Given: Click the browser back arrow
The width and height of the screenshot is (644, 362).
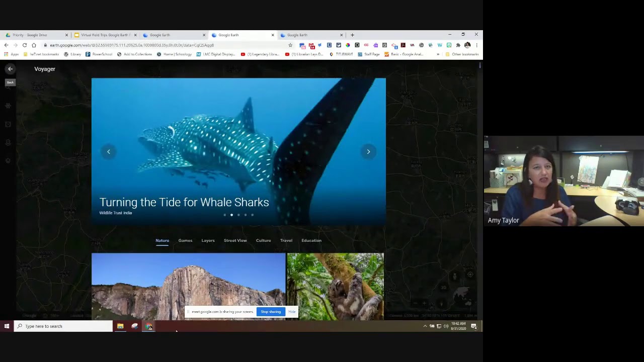Looking at the screenshot, I should pyautogui.click(x=6, y=45).
